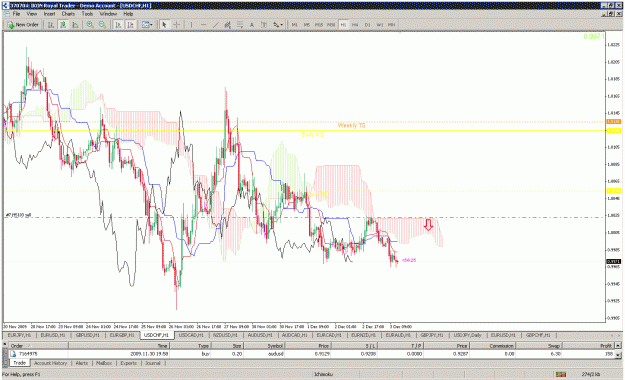This screenshot has height=380, width=625.
Task: Switch to the EURCAD,H1 chart tab
Action: [329, 335]
